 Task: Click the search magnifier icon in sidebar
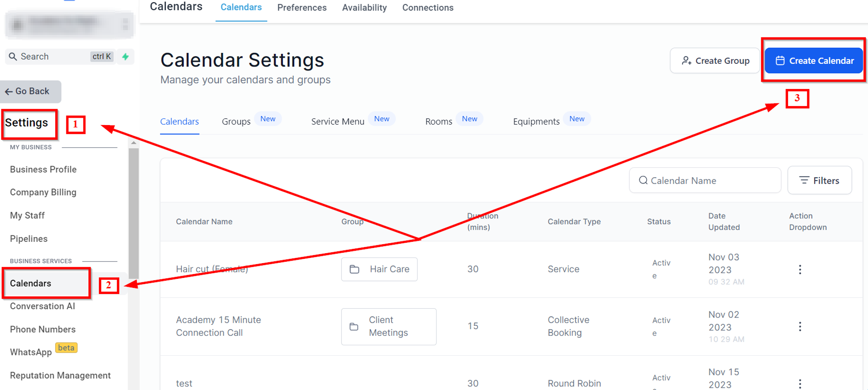(x=13, y=56)
